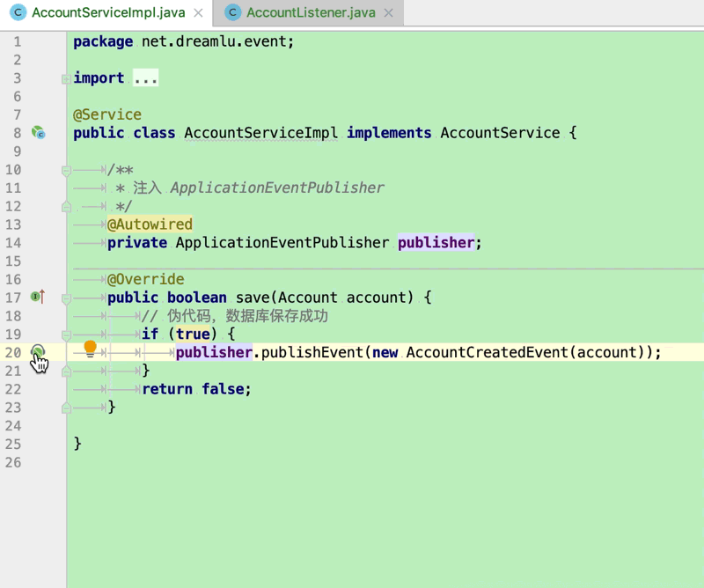
Task: Click the package net.dreamlu.event declaration
Action: pos(184,41)
